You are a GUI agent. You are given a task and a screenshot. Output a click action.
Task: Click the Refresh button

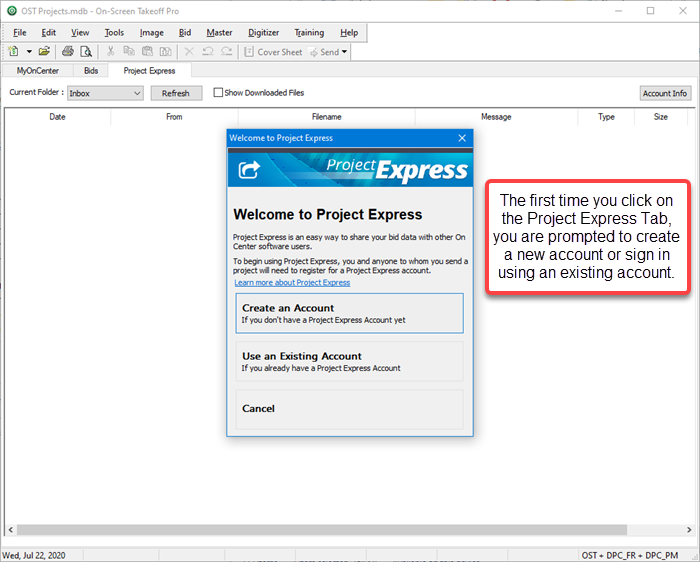pos(176,93)
